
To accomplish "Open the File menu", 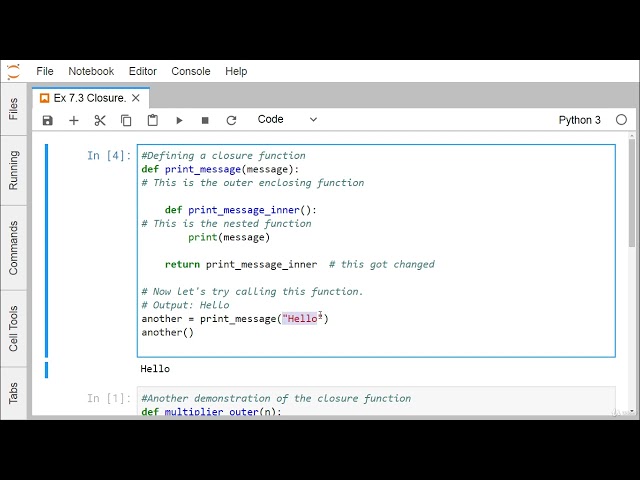I will (45, 71).
